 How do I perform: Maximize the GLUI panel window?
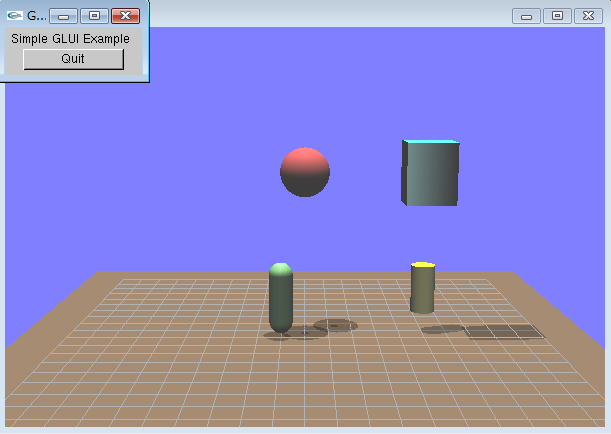(x=94, y=16)
